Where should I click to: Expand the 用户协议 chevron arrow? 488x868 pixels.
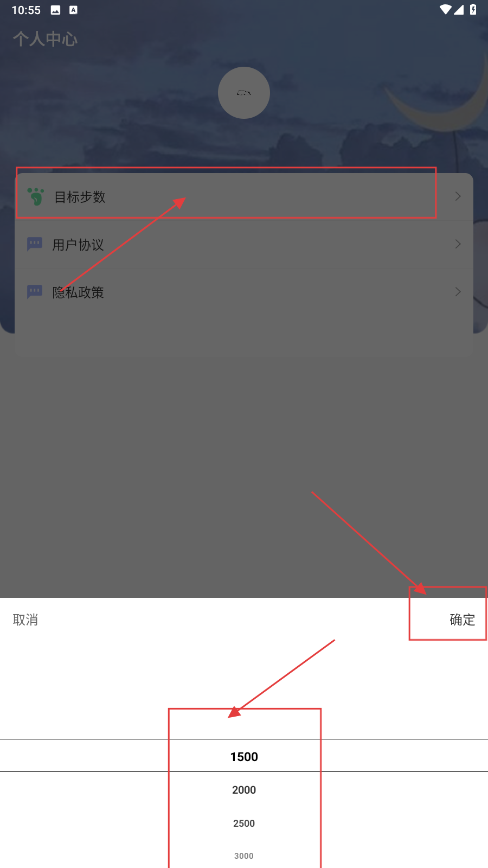click(x=458, y=244)
